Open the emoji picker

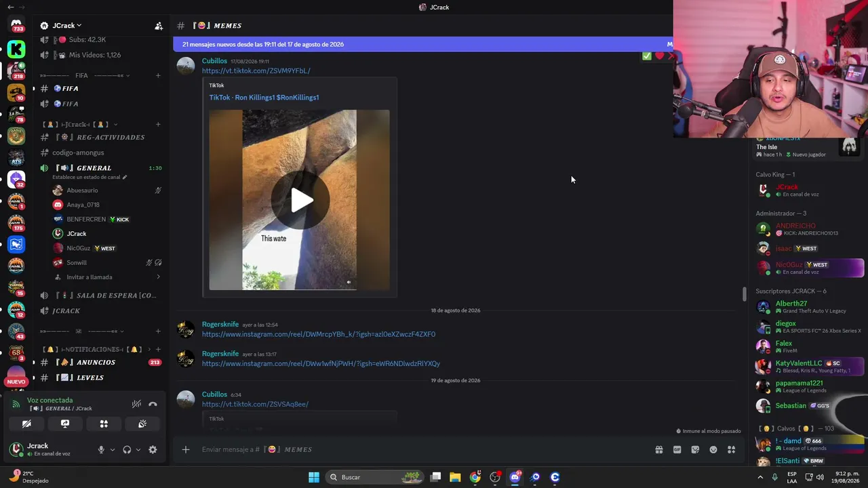713,449
